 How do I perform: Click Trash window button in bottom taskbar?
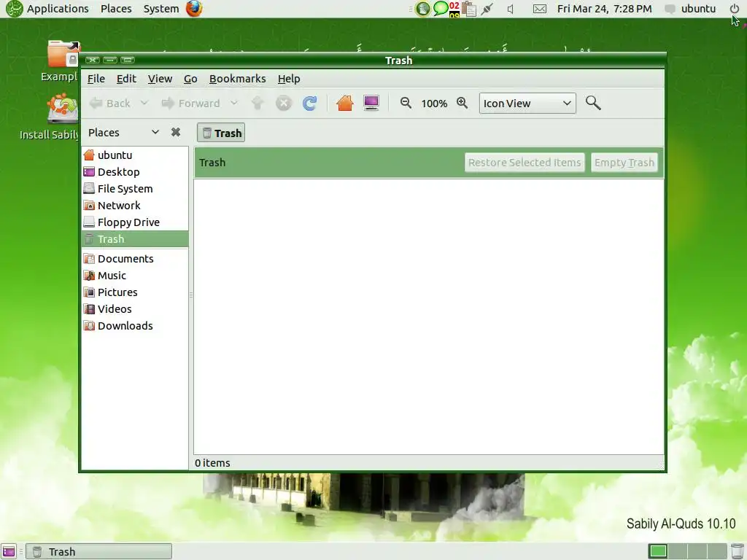(98, 551)
